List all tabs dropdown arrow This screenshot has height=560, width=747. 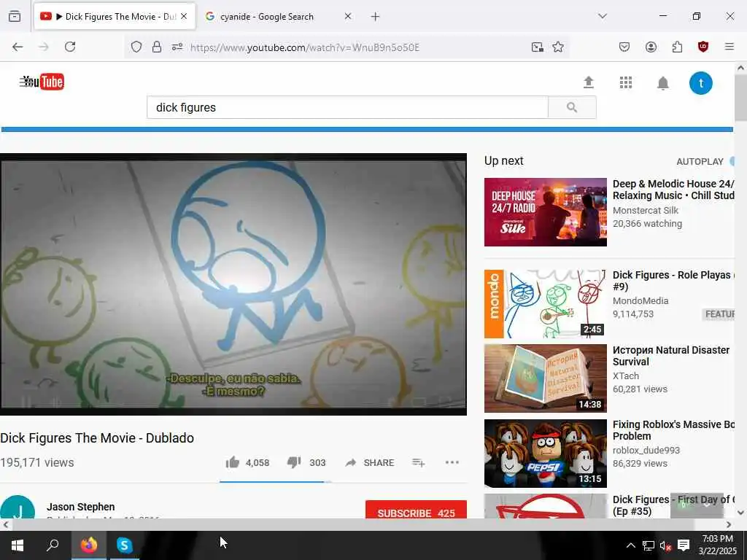[x=602, y=16]
